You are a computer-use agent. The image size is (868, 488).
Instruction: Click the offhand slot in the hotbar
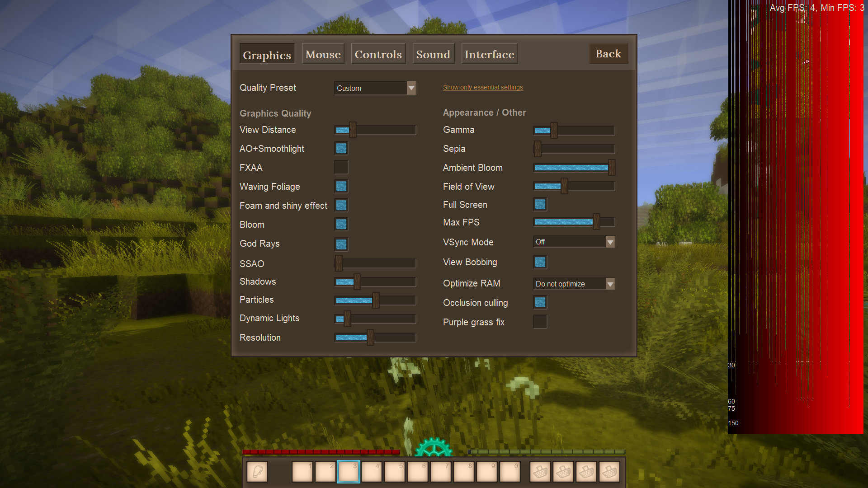point(257,472)
